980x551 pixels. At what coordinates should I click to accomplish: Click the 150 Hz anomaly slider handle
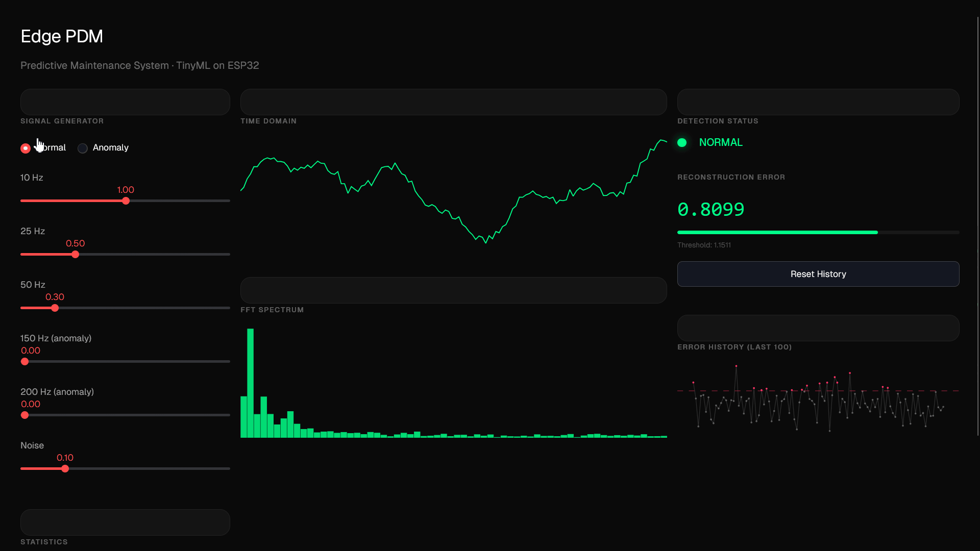(x=24, y=362)
